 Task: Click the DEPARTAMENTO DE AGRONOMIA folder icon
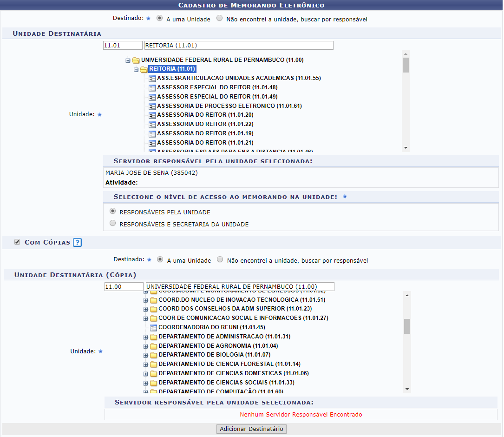point(153,346)
